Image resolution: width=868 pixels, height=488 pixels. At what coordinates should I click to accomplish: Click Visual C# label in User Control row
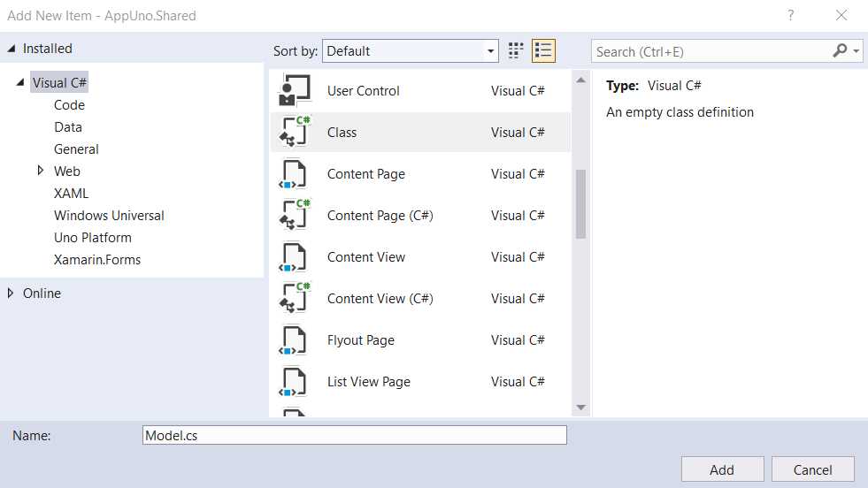[518, 91]
